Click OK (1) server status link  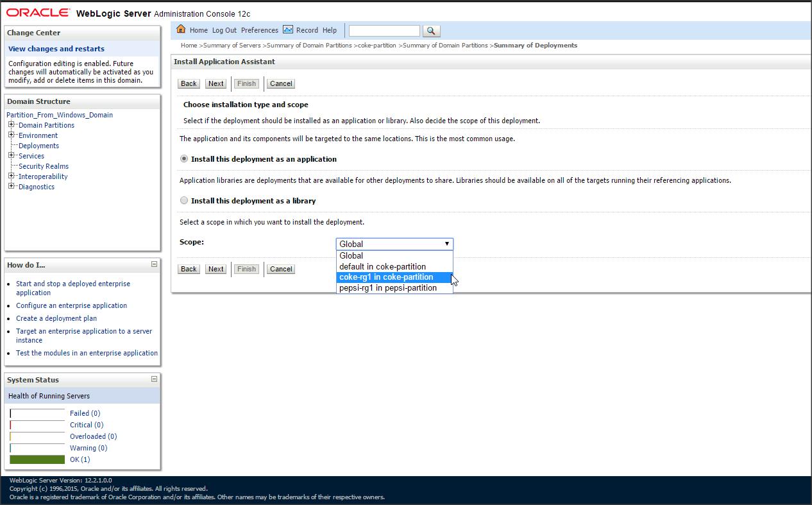tap(80, 459)
